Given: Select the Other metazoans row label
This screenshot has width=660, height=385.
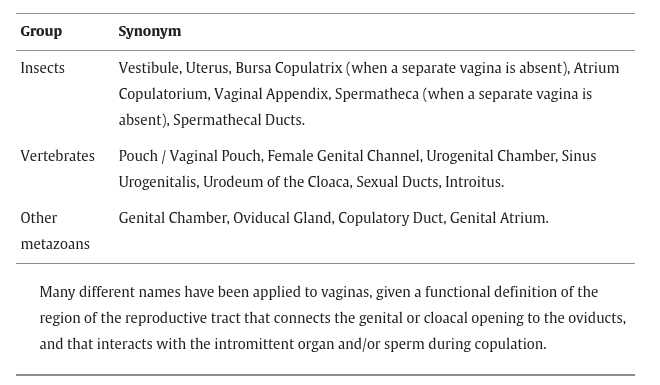Looking at the screenshot, I should click(55, 231).
